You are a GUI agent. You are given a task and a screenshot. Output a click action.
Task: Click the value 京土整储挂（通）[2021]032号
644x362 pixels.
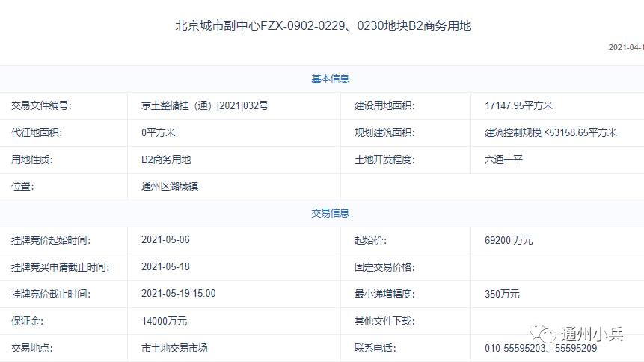tap(204, 106)
